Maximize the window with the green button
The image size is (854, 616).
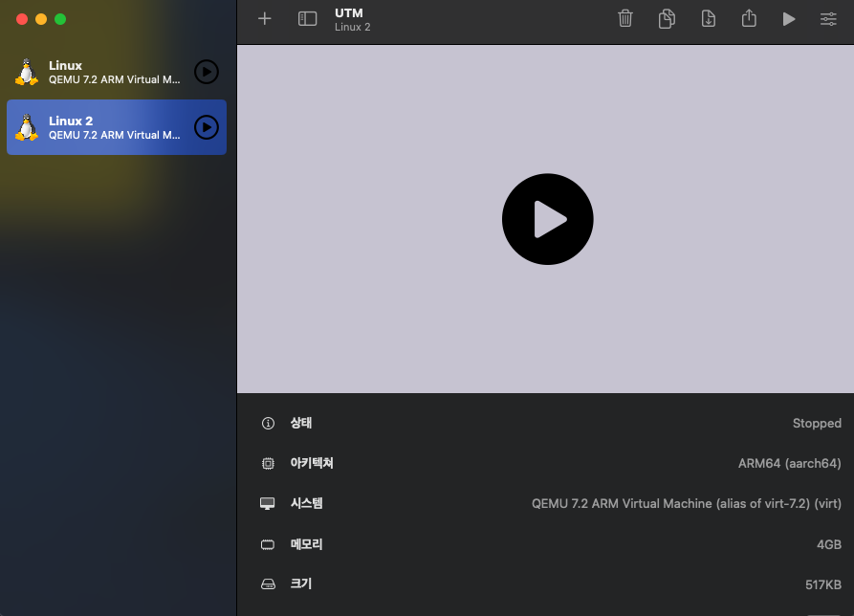pyautogui.click(x=60, y=19)
